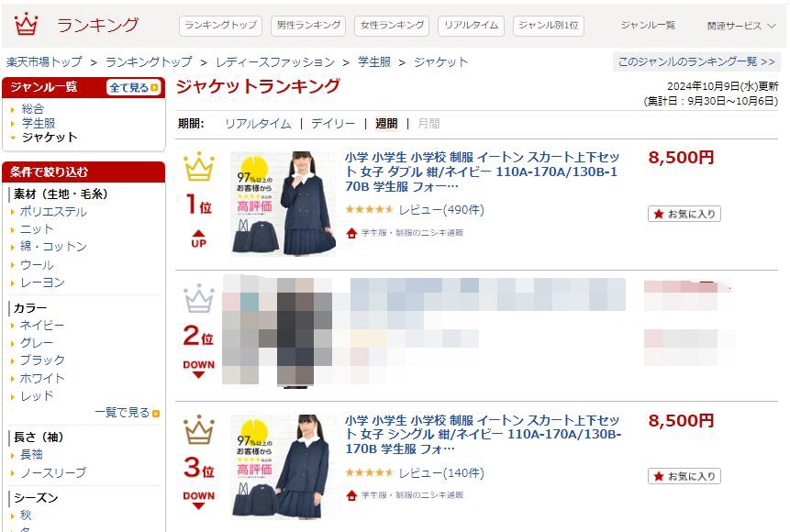The height and width of the screenshot is (532, 790).
Task: Open このジャンルのランキング一覧 link
Action: click(696, 61)
